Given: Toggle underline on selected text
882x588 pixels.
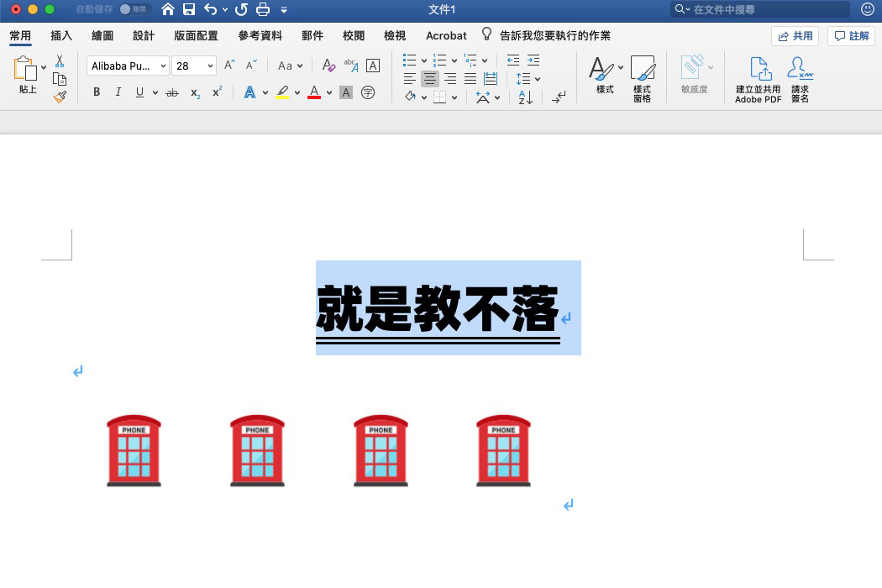Looking at the screenshot, I should (139, 92).
